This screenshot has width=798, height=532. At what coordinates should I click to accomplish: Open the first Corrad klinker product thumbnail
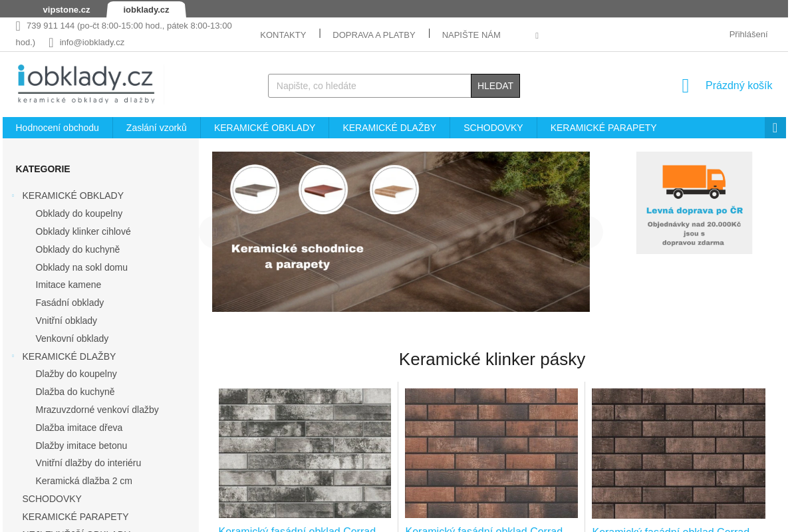pos(304,453)
